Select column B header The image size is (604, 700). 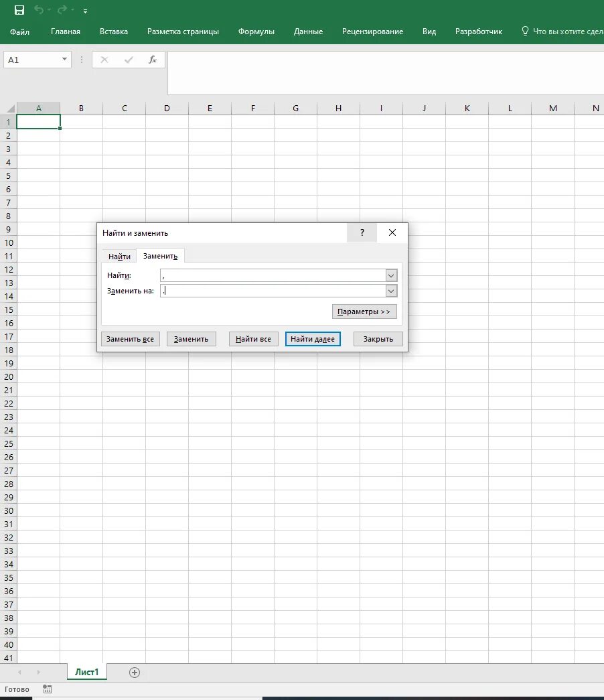point(81,108)
